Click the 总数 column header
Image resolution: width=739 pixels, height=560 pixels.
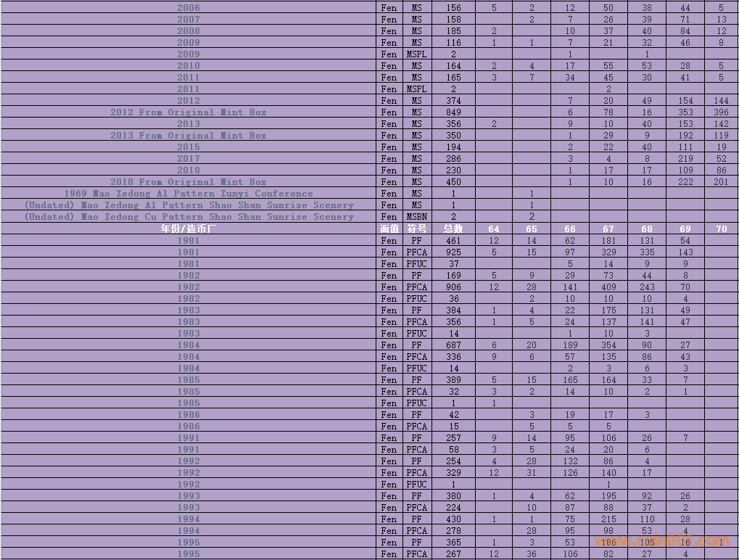(x=453, y=228)
